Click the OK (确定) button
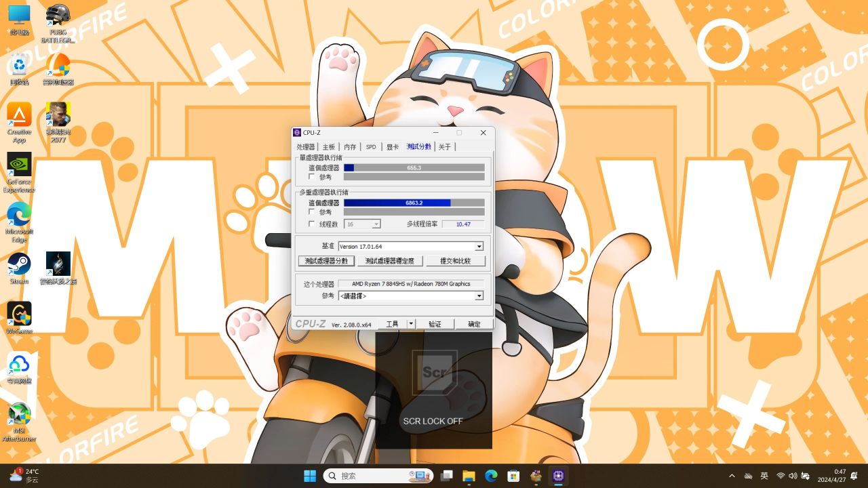The width and height of the screenshot is (868, 488). pyautogui.click(x=474, y=324)
